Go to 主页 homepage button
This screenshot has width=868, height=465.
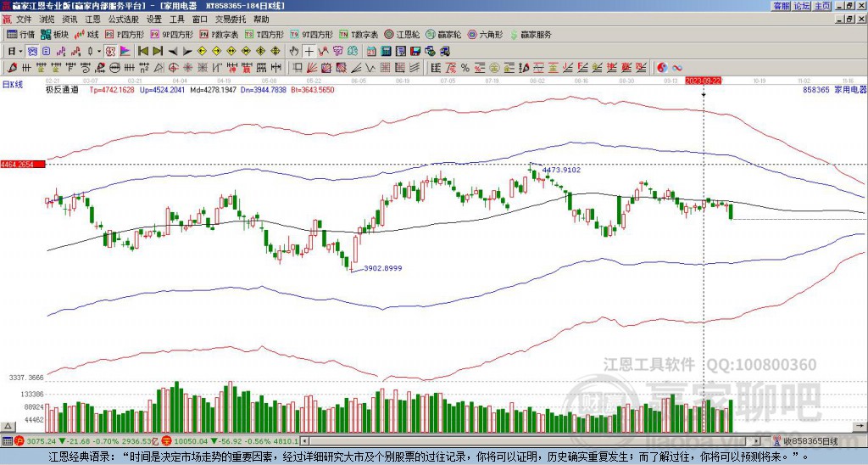(x=822, y=6)
